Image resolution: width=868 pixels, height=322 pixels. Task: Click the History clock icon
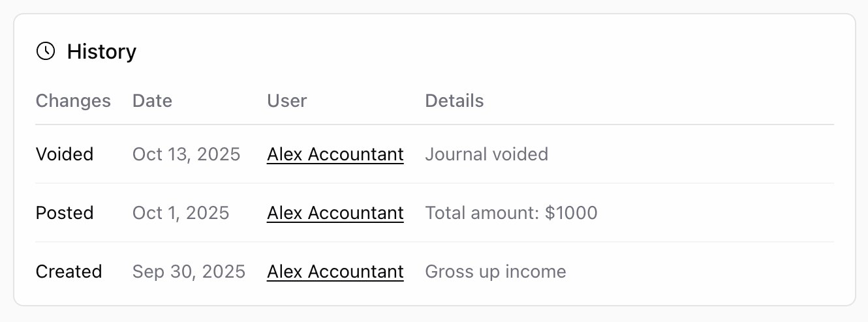click(46, 51)
